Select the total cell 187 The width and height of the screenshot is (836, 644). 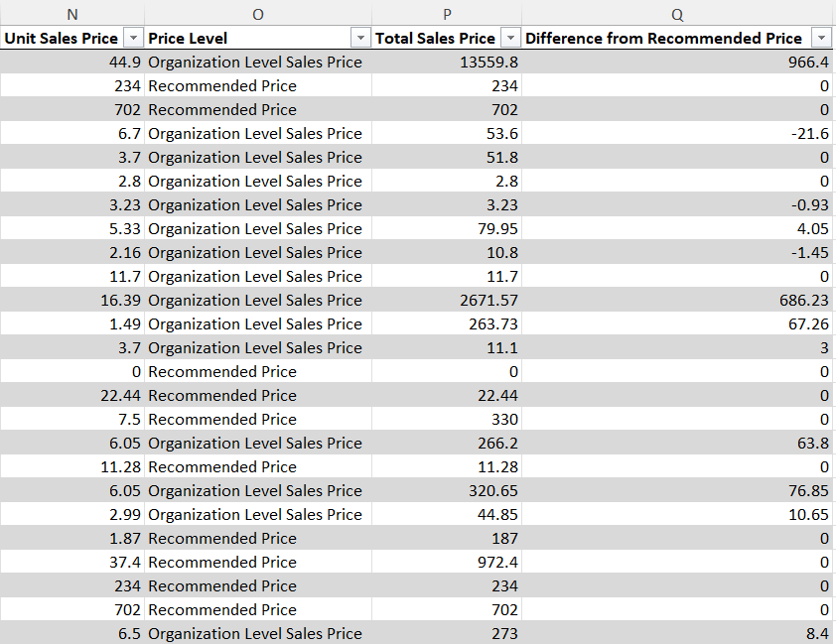point(447,538)
